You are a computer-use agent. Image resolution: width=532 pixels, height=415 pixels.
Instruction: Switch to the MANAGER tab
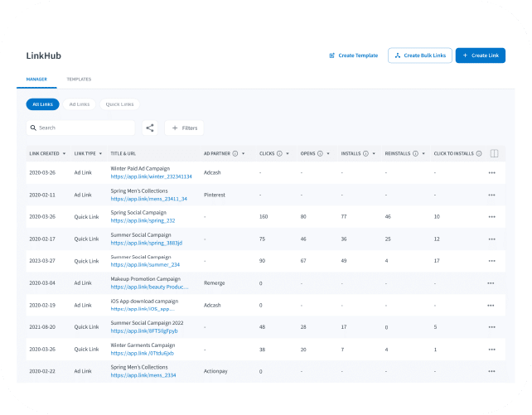click(x=36, y=80)
